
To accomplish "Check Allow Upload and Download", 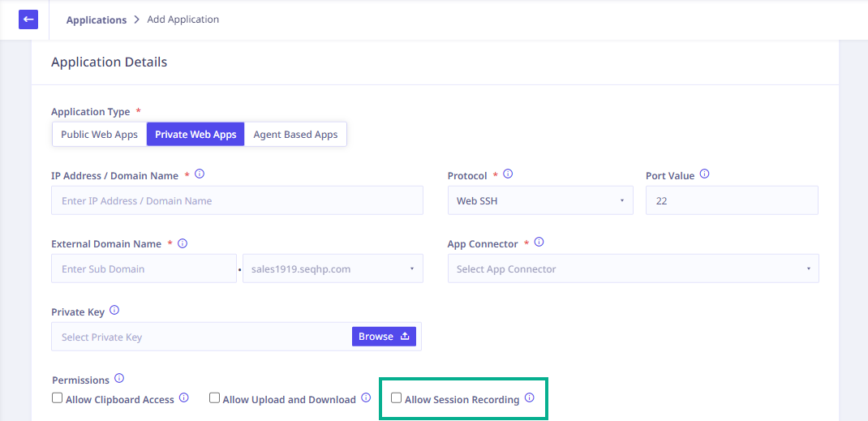I will point(214,397).
